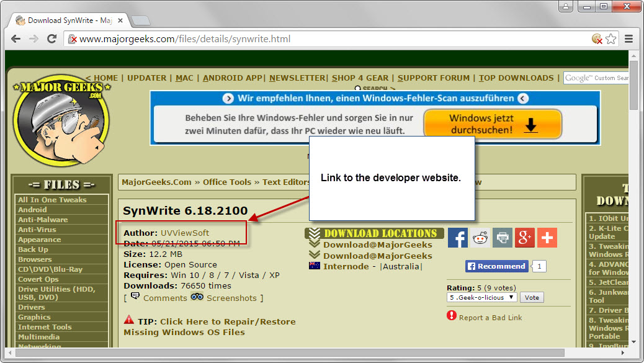The height and width of the screenshot is (363, 644).
Task: Click the scrollbar down arrow
Action: pos(633,342)
